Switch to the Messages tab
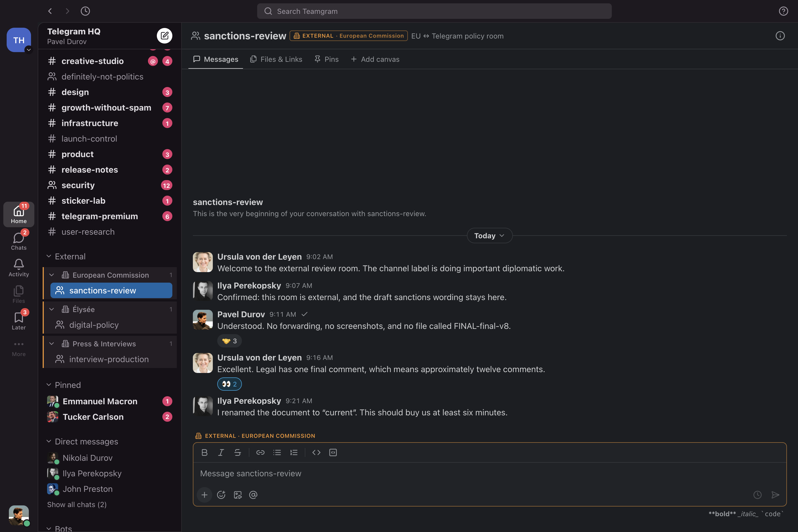The width and height of the screenshot is (798, 532). coord(216,59)
